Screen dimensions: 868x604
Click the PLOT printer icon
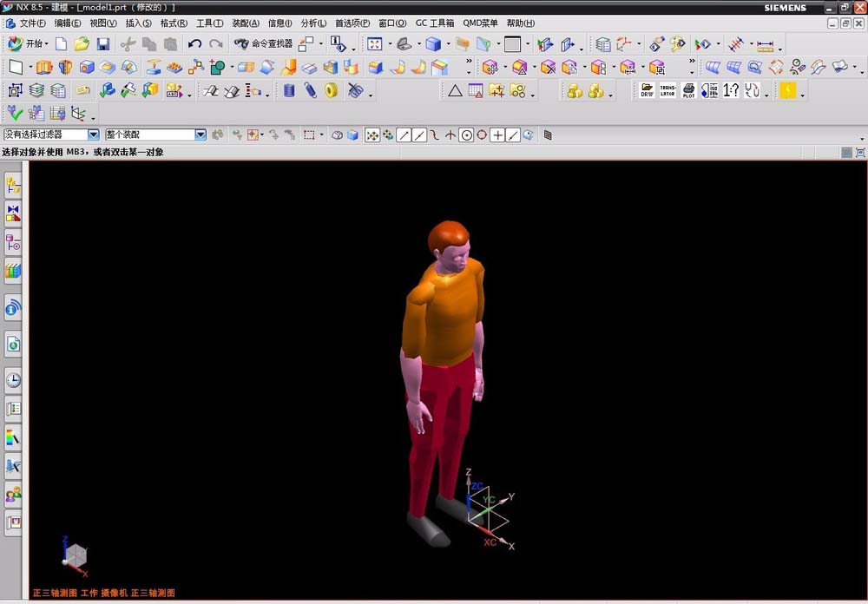[x=688, y=90]
